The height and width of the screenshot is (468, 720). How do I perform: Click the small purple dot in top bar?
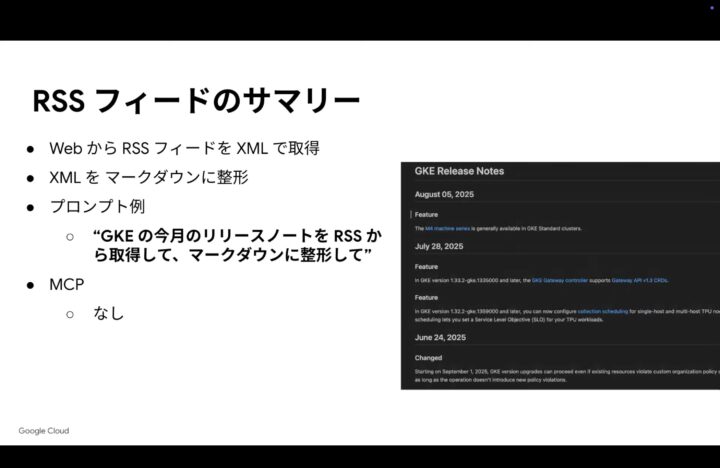pos(711,8)
